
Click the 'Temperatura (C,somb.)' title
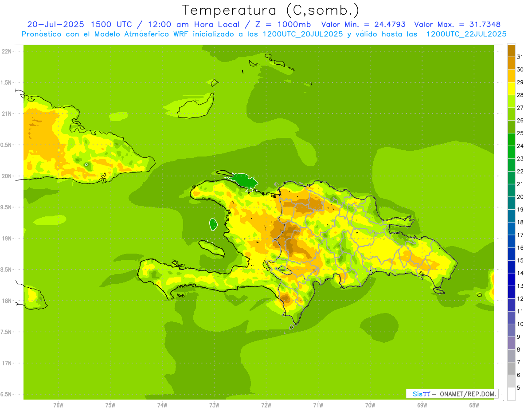click(270, 10)
